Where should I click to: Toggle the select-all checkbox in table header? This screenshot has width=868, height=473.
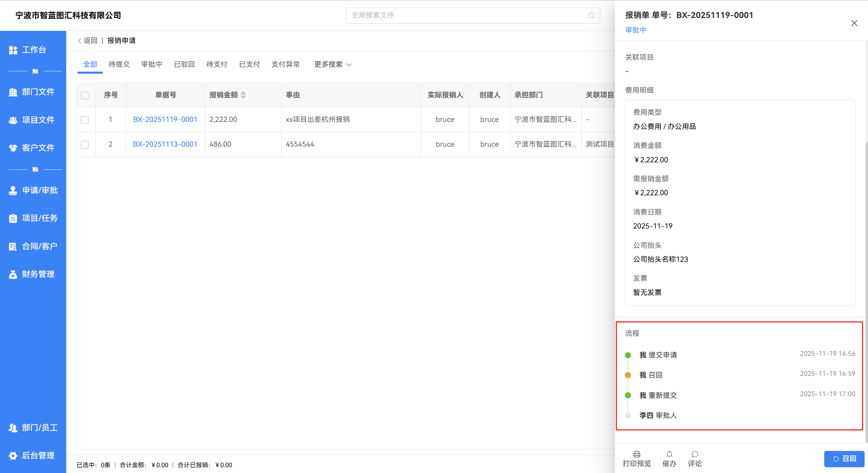click(x=85, y=95)
